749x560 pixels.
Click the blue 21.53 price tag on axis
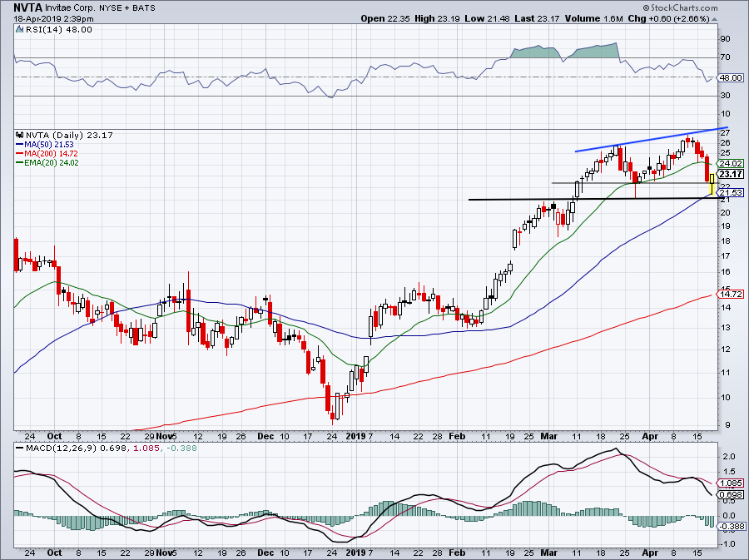[731, 192]
